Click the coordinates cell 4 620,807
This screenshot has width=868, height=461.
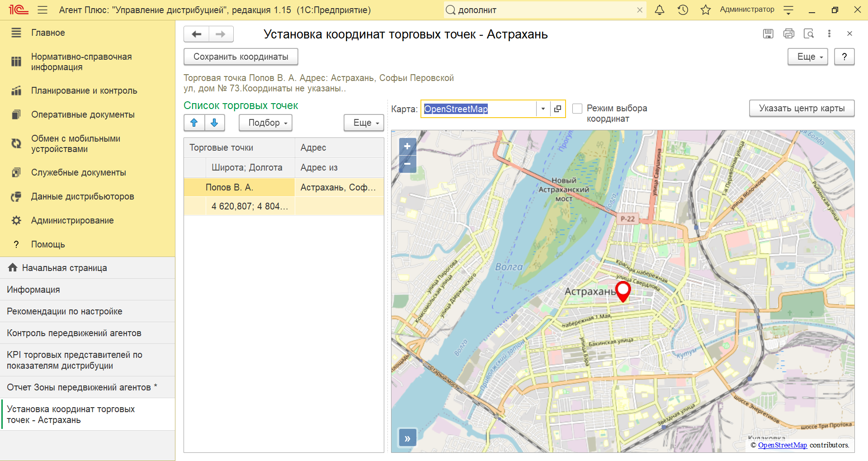coord(250,206)
